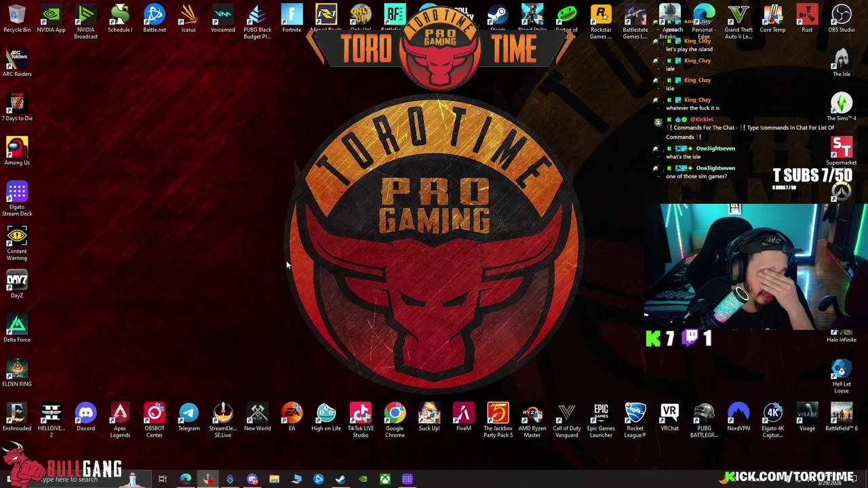Open File Explorer from the taskbar

274,479
